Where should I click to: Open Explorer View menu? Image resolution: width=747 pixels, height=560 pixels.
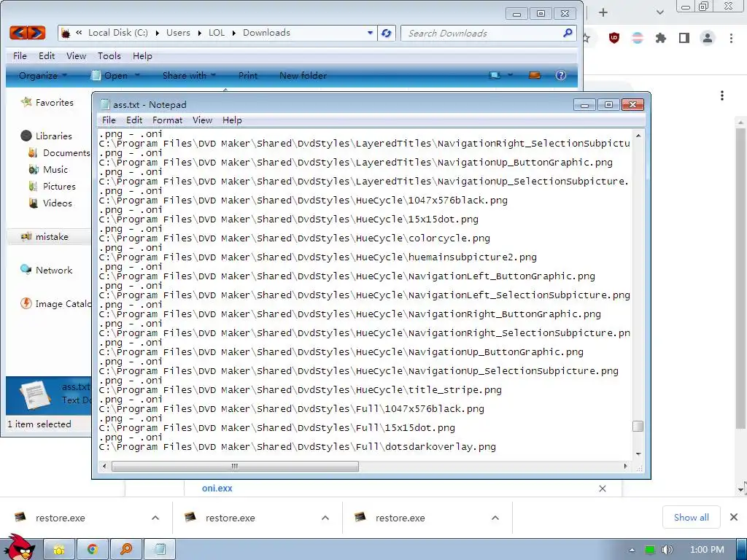(x=76, y=55)
